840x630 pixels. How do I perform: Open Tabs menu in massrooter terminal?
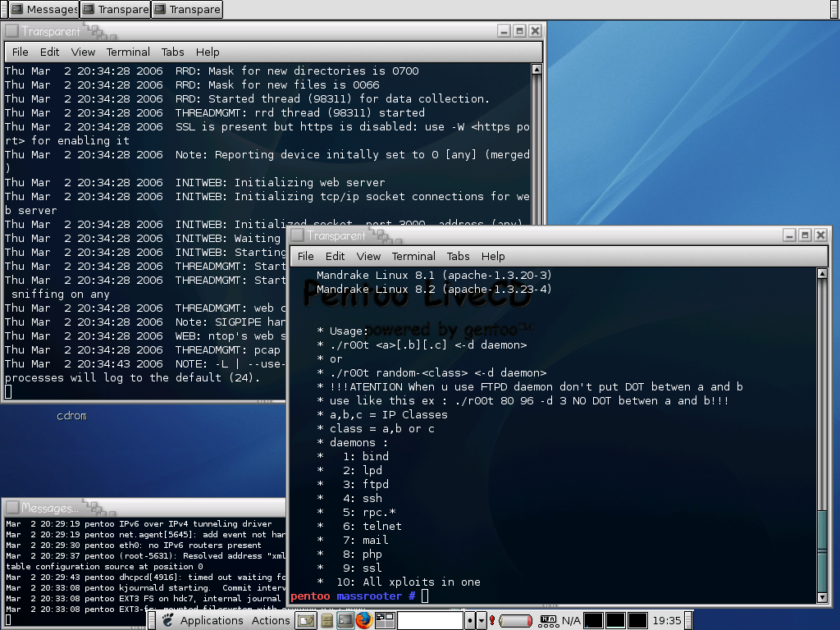click(458, 256)
